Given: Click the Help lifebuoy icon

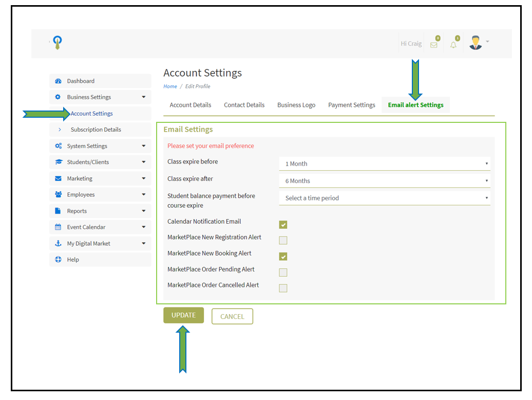Looking at the screenshot, I should [58, 260].
